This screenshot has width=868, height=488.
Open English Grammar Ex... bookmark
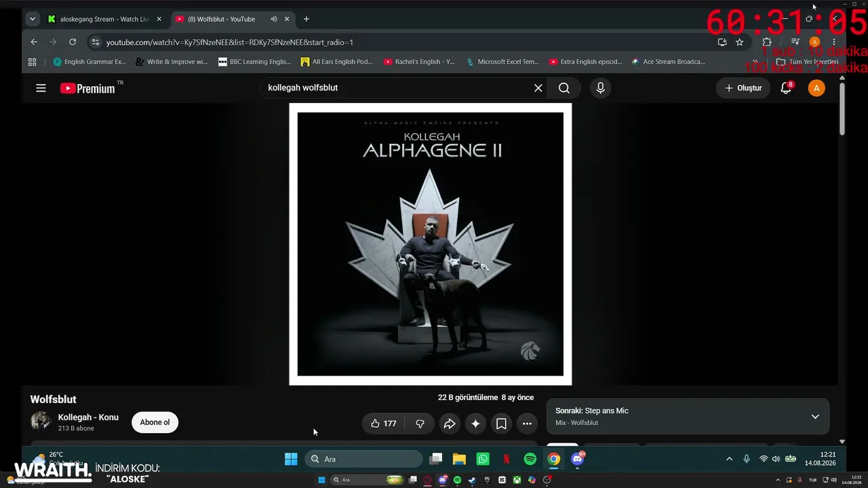pos(90,62)
